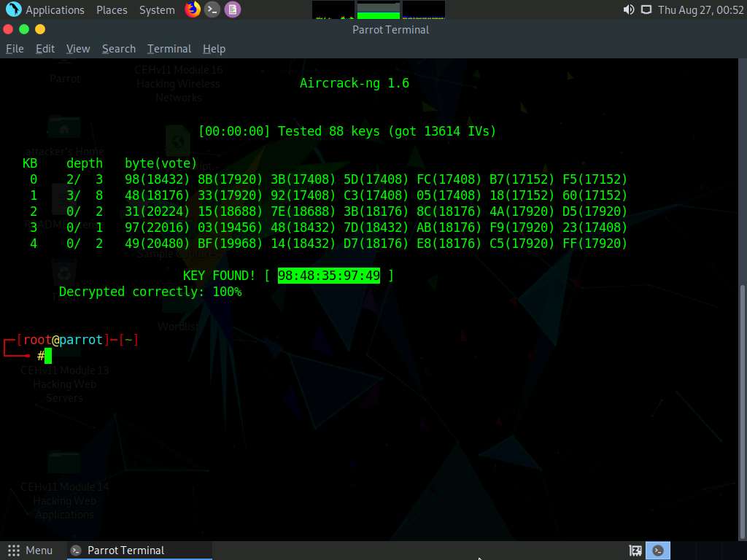
Task: Click the workspace switcher icon in the taskbar
Action: 634,550
